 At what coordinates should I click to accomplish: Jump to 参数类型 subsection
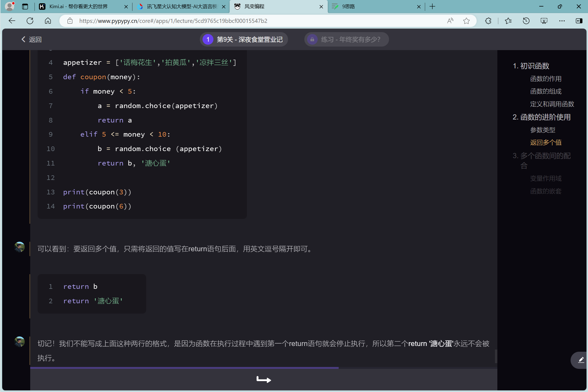coord(543,130)
